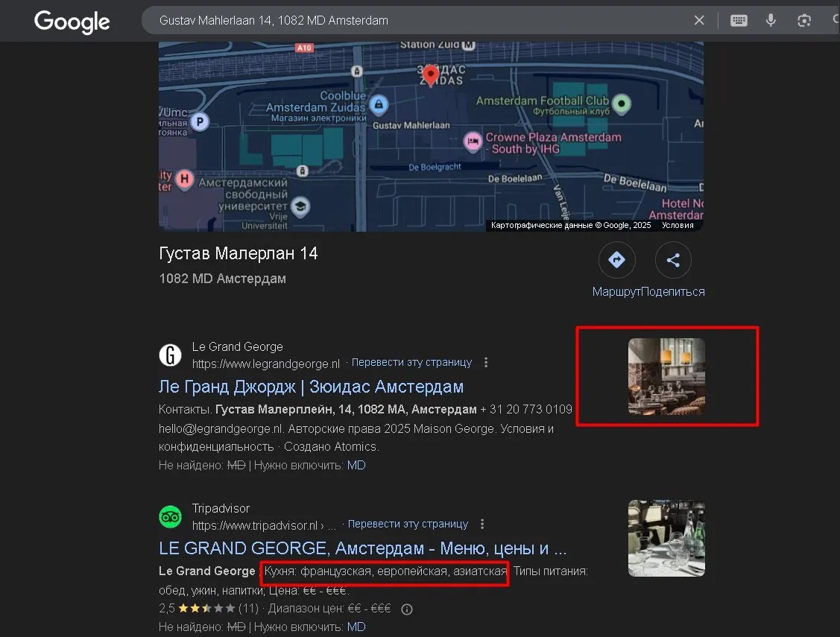Translate the legrandgeorge.nl page
This screenshot has height=637, width=840.
[411, 363]
